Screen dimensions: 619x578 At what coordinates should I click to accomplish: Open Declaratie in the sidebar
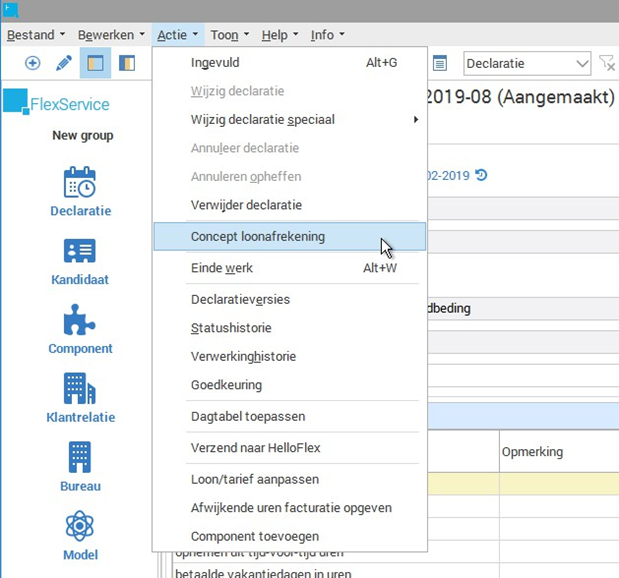point(80,191)
